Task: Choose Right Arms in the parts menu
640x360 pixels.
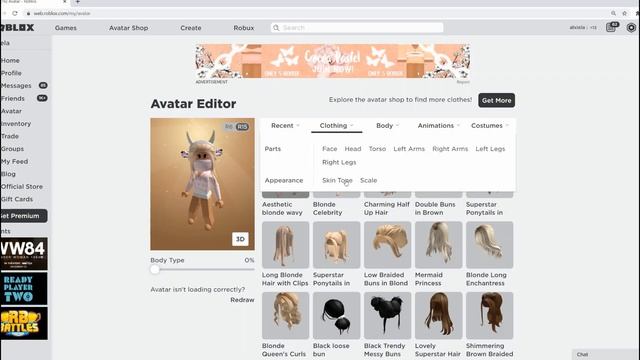Action: click(450, 149)
